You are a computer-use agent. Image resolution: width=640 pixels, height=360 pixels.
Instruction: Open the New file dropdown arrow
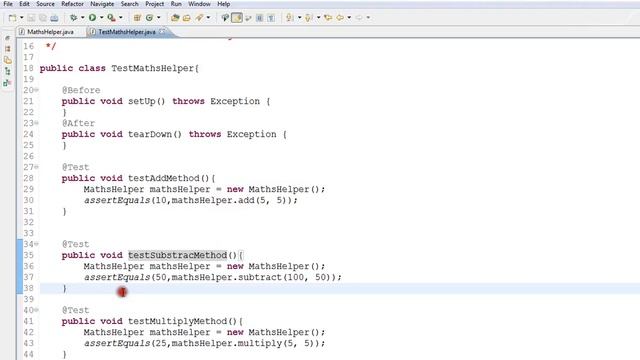[x=22, y=18]
